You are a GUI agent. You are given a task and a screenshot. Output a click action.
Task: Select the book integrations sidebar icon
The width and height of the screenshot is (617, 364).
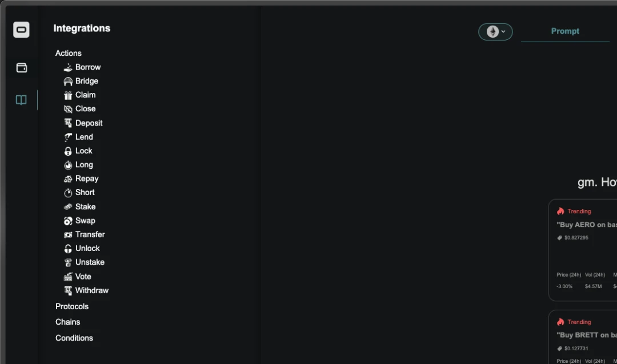point(21,100)
